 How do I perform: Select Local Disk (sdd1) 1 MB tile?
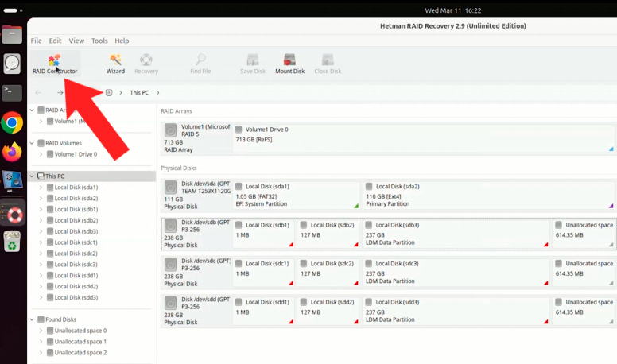264,311
